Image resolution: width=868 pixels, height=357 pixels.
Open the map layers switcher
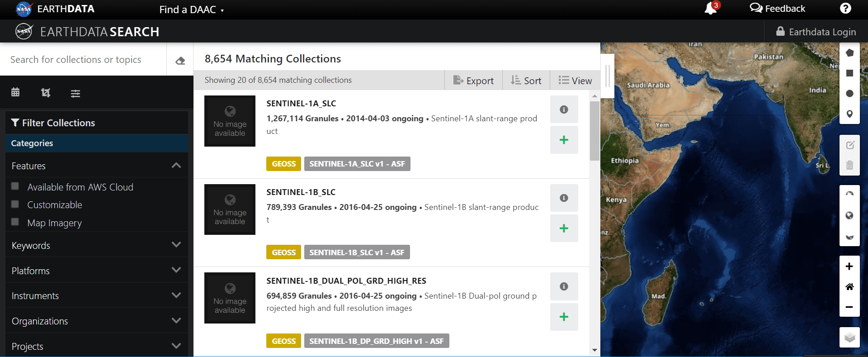[x=849, y=338]
